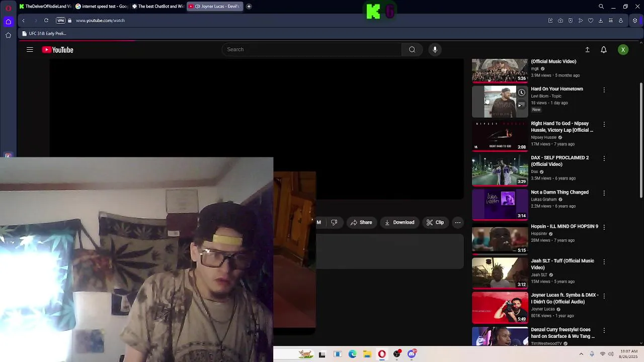Open the YouTube notifications bell
Viewport: 644px width, 362px height.
tap(604, 50)
